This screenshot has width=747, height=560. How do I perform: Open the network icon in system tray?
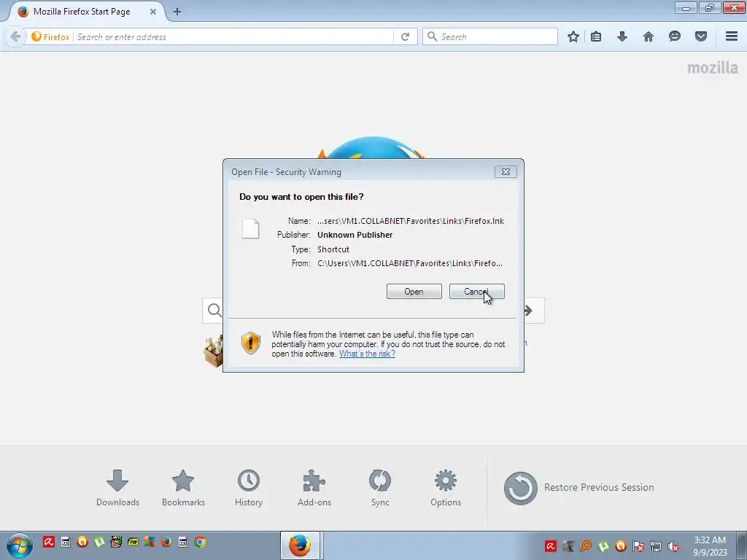click(656, 546)
